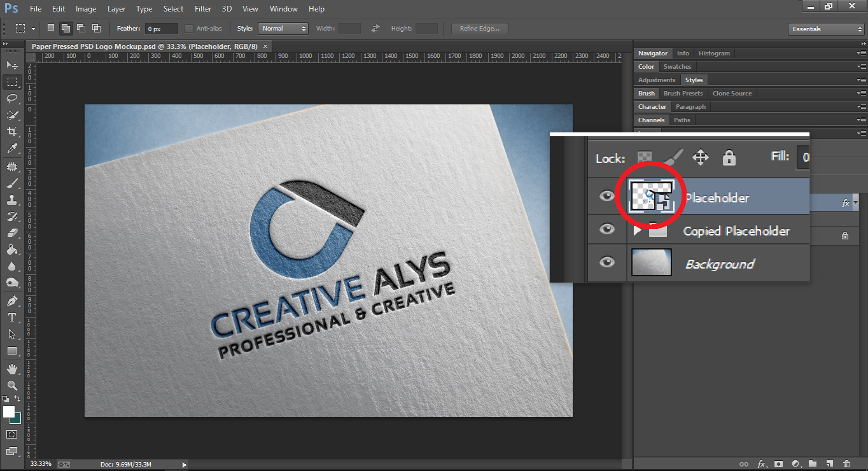Expand the Copied Placeholder layer group
The height and width of the screenshot is (471, 868).
(x=637, y=230)
